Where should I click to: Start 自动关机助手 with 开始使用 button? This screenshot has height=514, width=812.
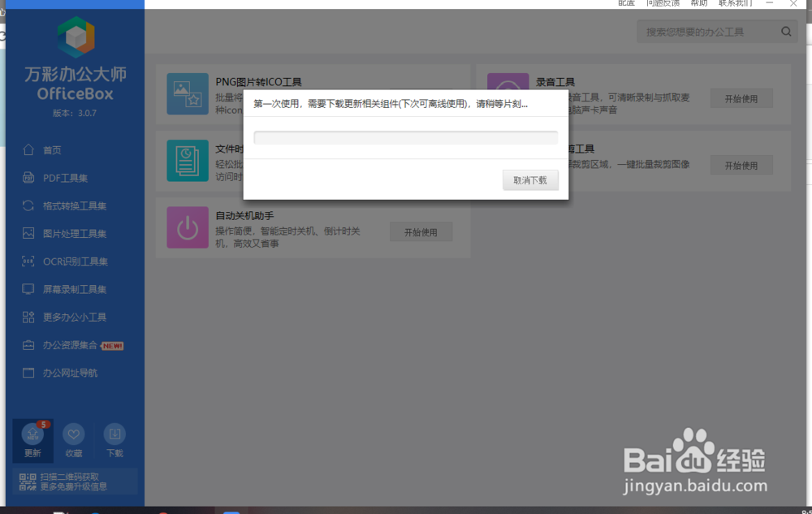click(x=421, y=232)
